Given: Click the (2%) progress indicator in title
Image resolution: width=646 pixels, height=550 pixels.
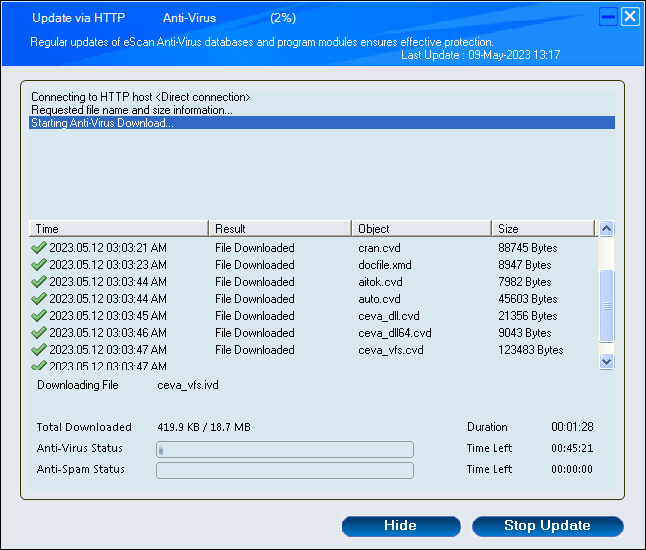Looking at the screenshot, I should pos(283,18).
